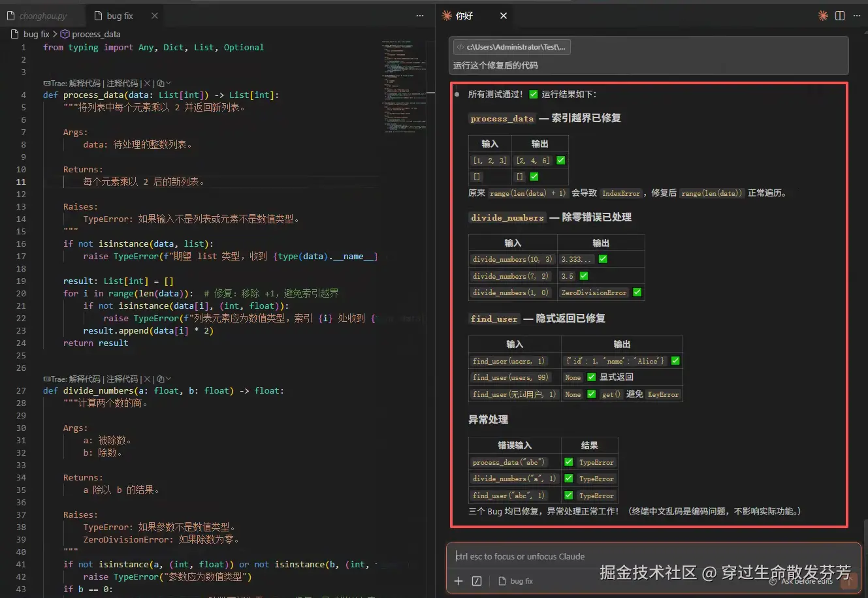This screenshot has height=598, width=868.
Task: Toggle Ask before edits mode
Action: (x=801, y=581)
